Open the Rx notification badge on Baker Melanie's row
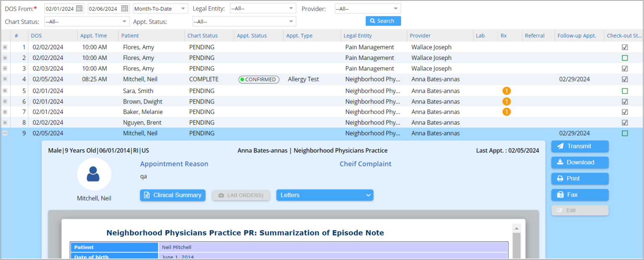 506,112
